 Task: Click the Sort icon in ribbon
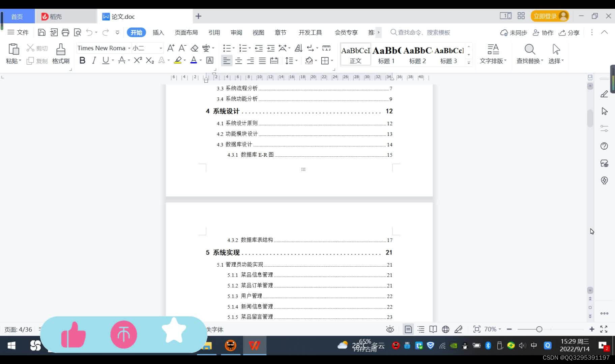298,48
